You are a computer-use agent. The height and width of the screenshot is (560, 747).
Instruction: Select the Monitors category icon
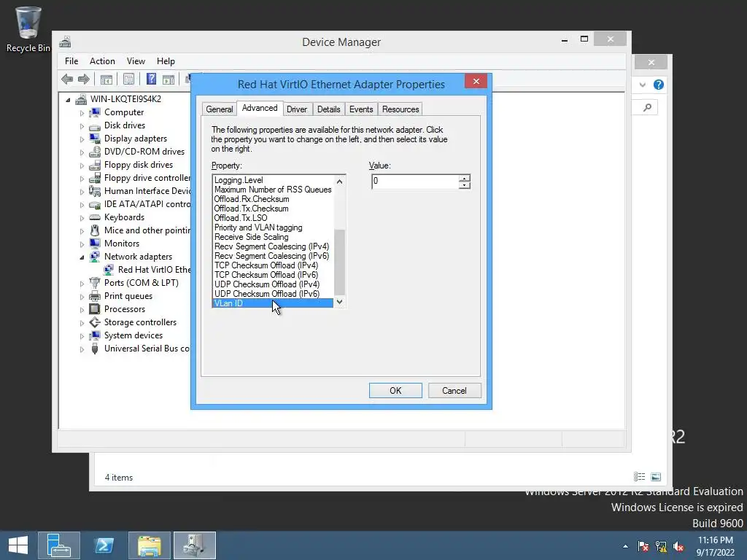[95, 244]
